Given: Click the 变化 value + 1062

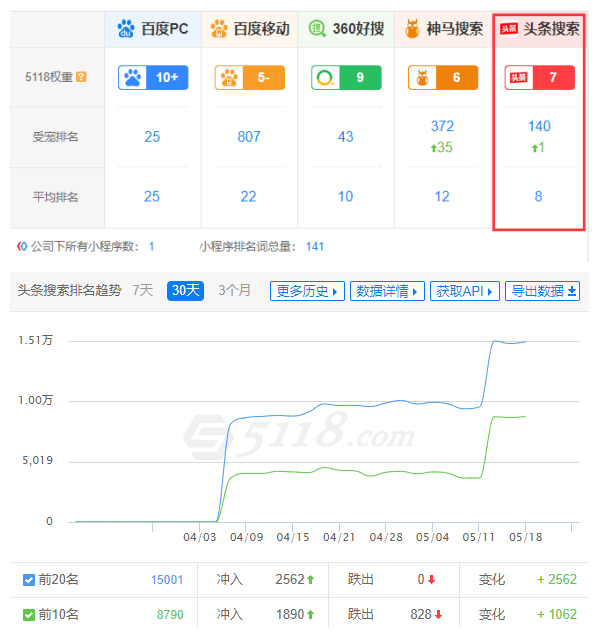Looking at the screenshot, I should point(557,614).
